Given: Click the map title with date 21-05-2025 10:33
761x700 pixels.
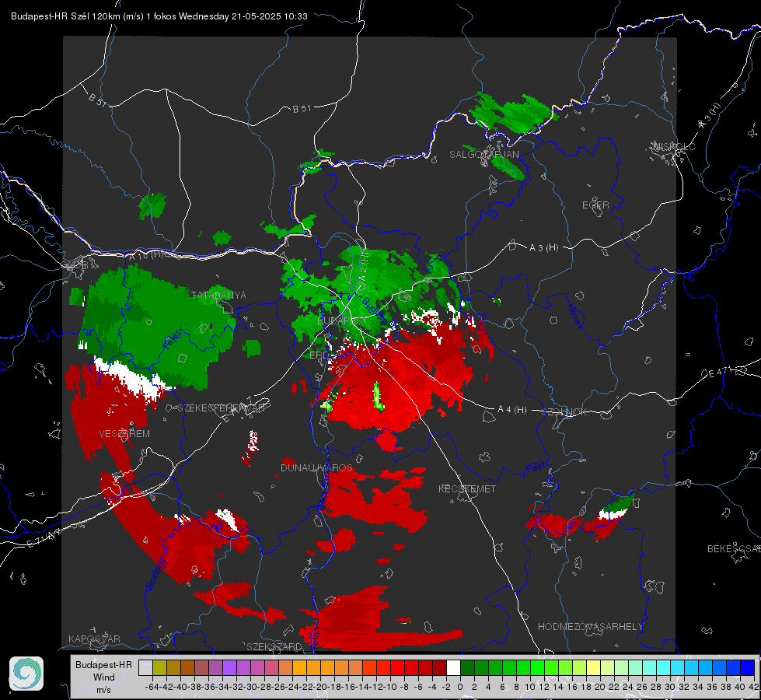Looking at the screenshot, I should point(159,16).
